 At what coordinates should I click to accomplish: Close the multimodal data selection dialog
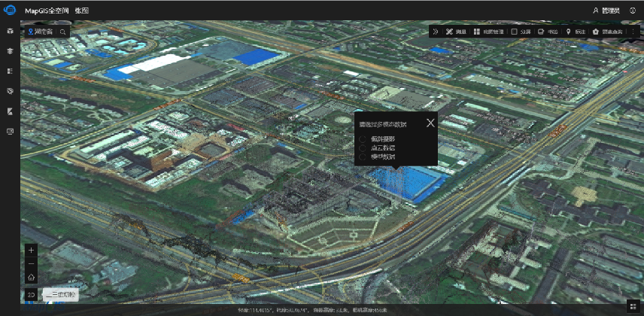430,123
